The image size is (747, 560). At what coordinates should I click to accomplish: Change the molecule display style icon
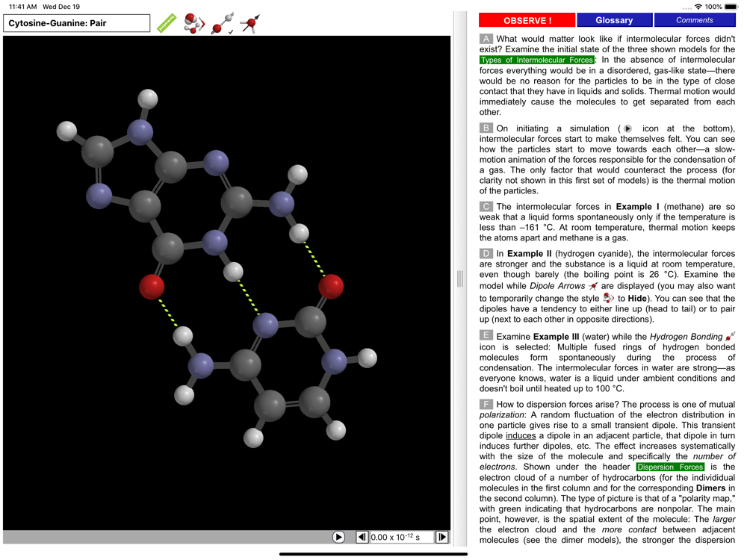click(x=194, y=23)
